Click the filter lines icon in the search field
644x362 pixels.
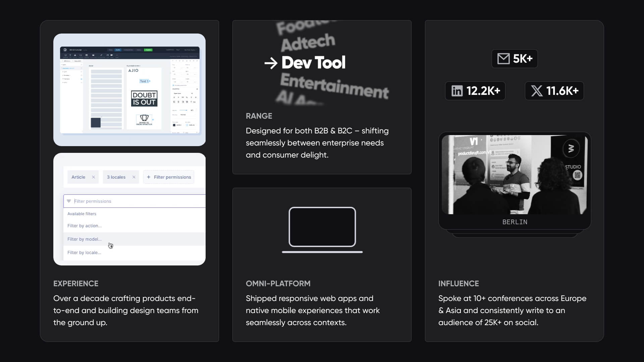(x=69, y=201)
